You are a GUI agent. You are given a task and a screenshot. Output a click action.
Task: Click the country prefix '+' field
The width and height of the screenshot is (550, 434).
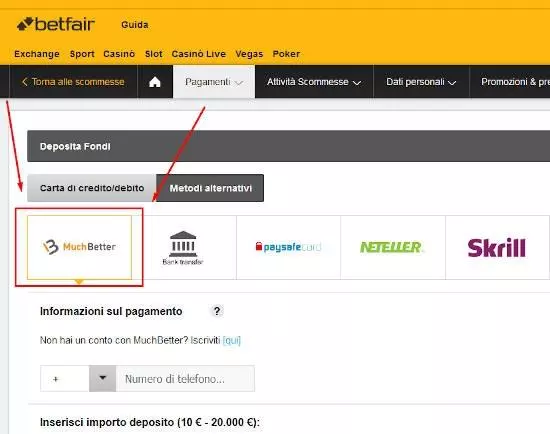point(65,379)
